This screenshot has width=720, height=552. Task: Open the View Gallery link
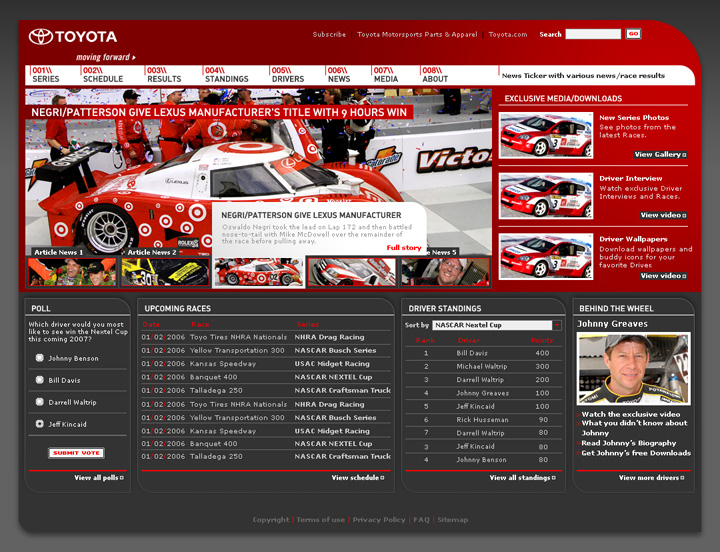click(x=660, y=155)
